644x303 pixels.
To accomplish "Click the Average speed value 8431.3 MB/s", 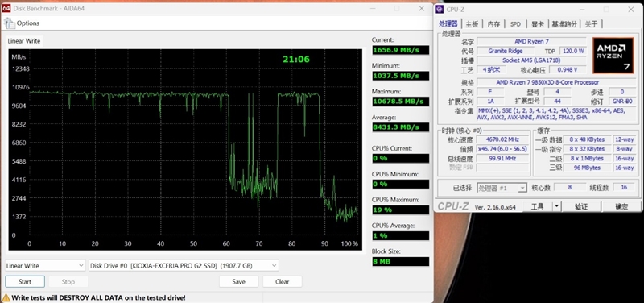I will pyautogui.click(x=400, y=127).
